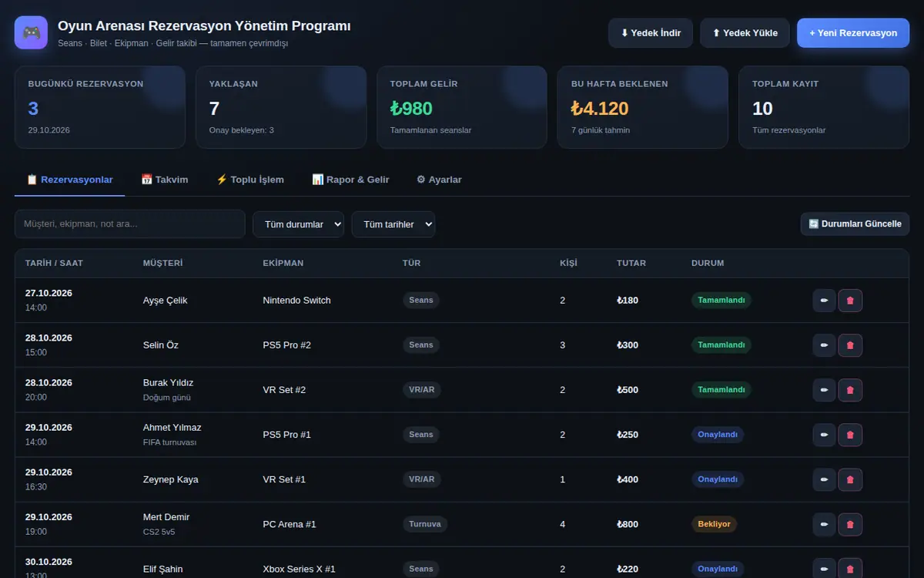Screen dimensions: 924x578
Task: Delete the Burak Yıldız reservation
Action: (x=850, y=390)
